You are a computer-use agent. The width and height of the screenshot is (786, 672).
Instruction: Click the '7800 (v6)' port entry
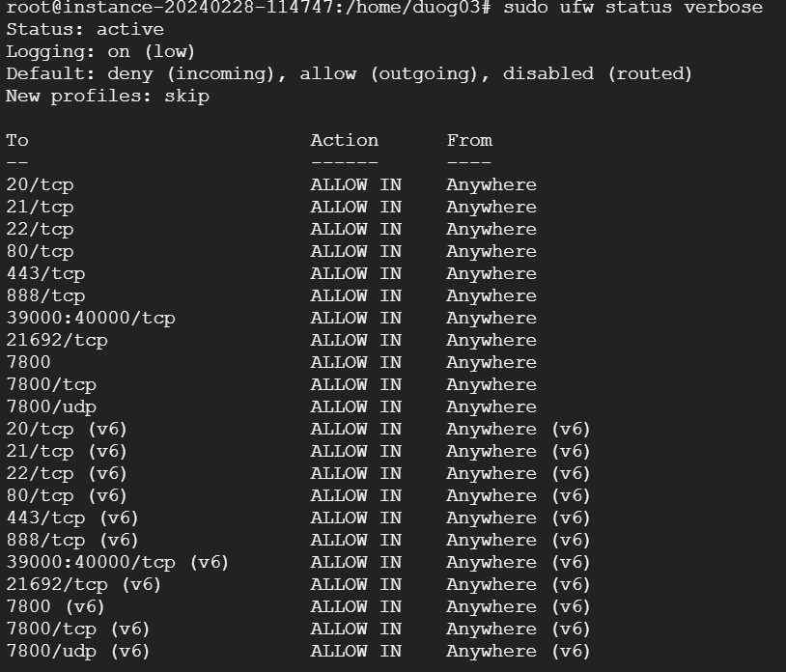(x=55, y=606)
